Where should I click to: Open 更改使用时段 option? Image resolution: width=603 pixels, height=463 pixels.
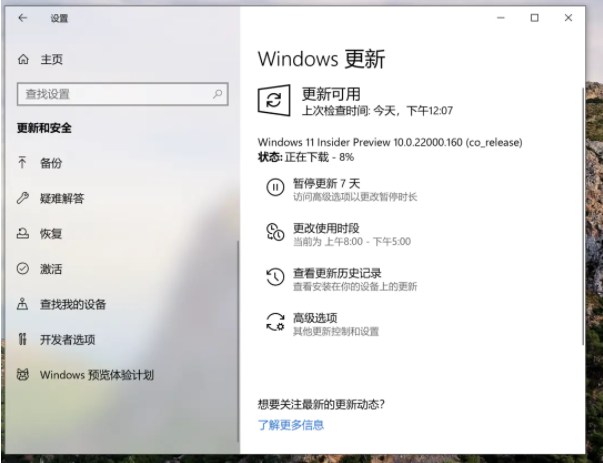326,228
